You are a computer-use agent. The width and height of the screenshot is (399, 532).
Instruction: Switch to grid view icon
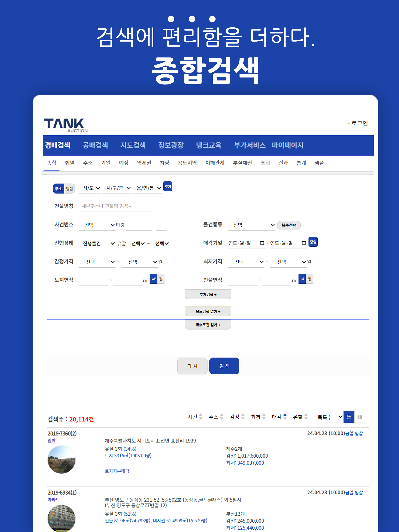359,417
